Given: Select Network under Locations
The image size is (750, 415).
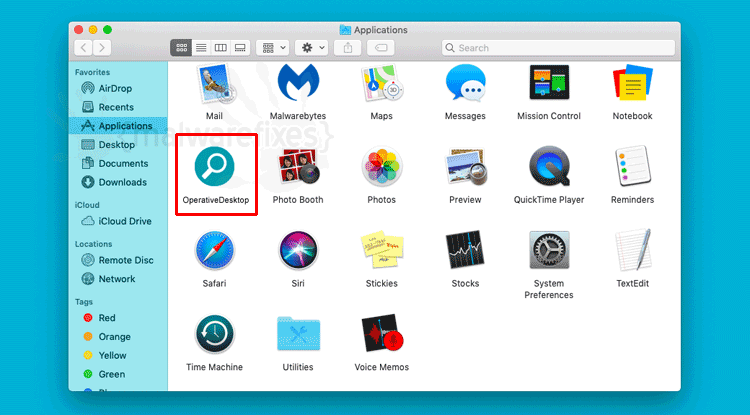Looking at the screenshot, I should (x=118, y=279).
